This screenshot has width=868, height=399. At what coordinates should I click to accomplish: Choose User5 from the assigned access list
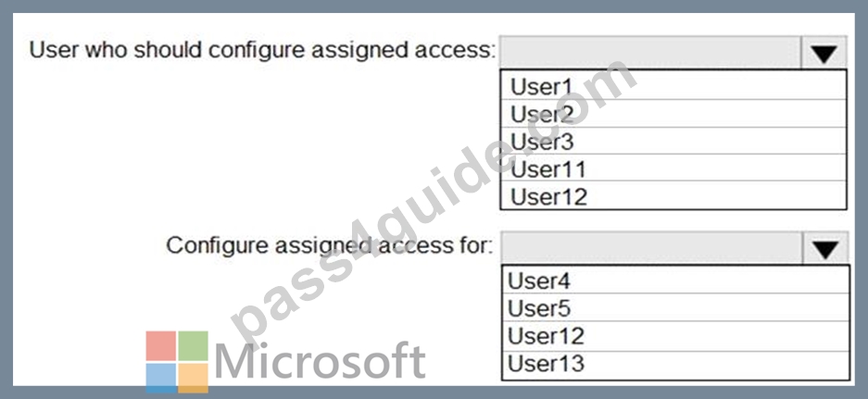tap(675, 307)
